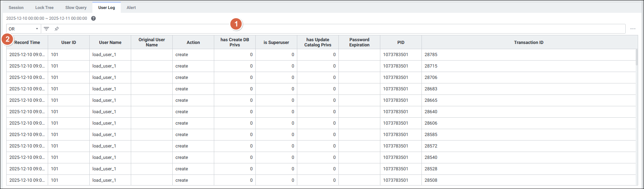Click the PID column header
This screenshot has width=644, height=189.
tap(401, 42)
